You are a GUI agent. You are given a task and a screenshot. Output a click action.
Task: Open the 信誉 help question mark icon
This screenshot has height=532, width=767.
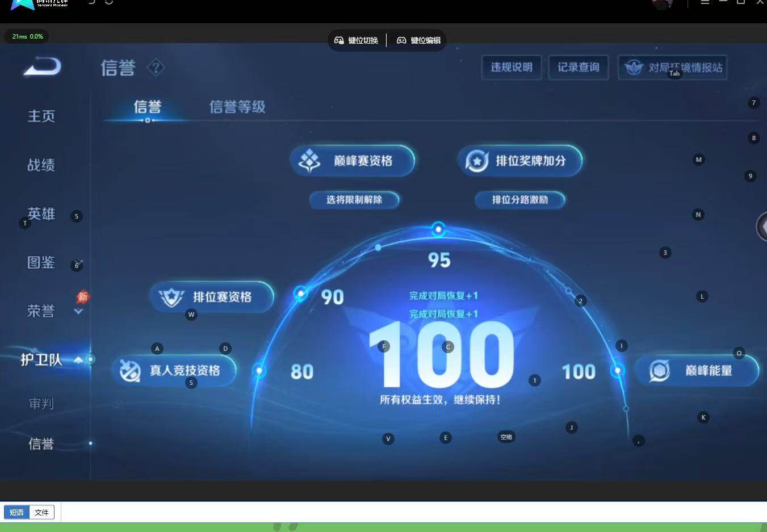tap(156, 68)
